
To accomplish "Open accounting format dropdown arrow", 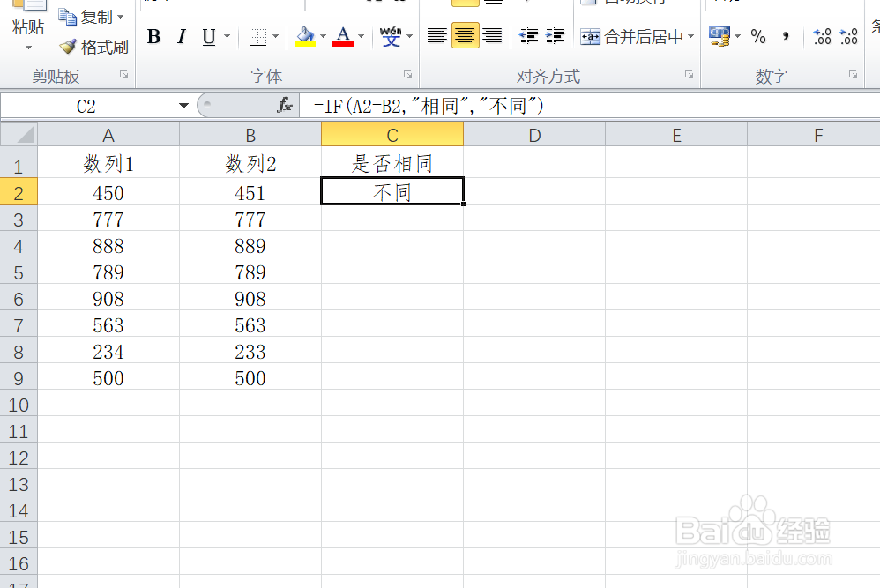I will coord(737,36).
